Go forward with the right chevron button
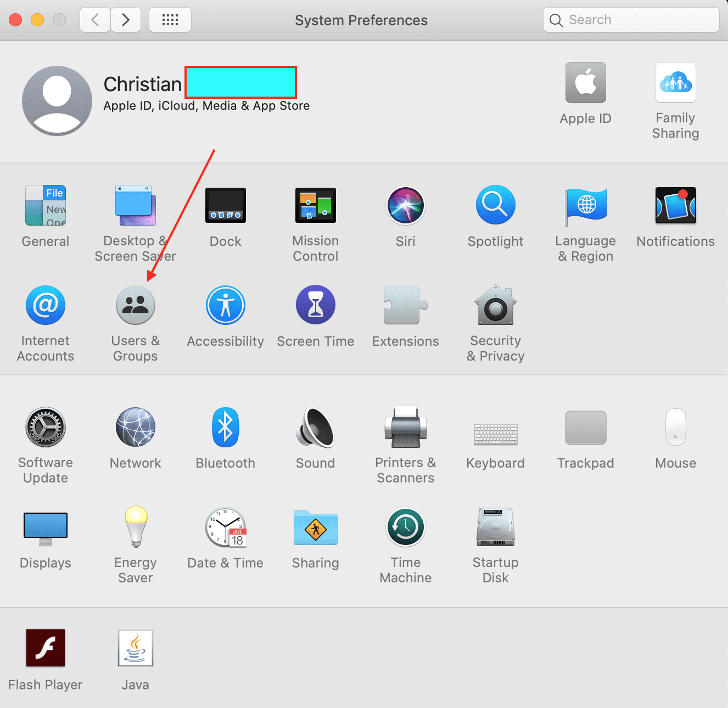 pos(126,20)
